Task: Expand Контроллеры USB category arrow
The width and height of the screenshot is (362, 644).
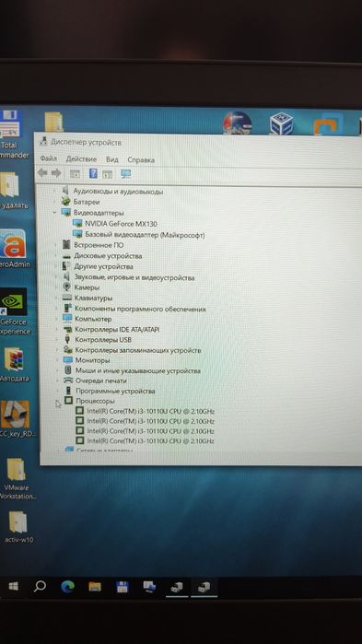Action: [56, 340]
